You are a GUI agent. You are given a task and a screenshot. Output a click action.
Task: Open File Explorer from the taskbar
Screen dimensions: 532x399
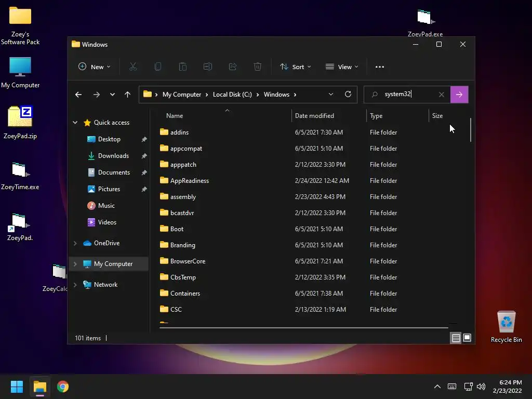(x=39, y=387)
